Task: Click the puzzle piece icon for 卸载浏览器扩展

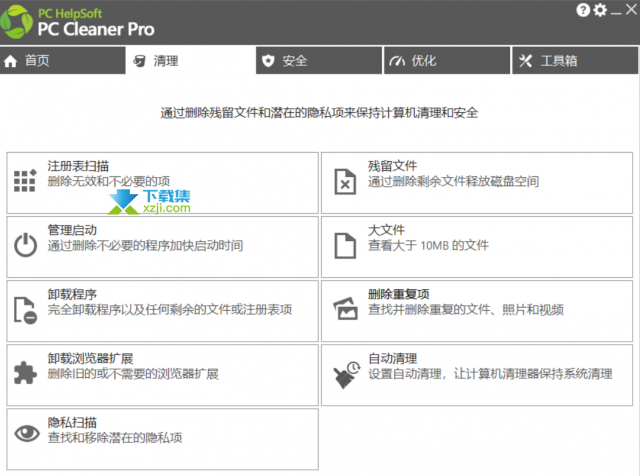Action: point(25,373)
